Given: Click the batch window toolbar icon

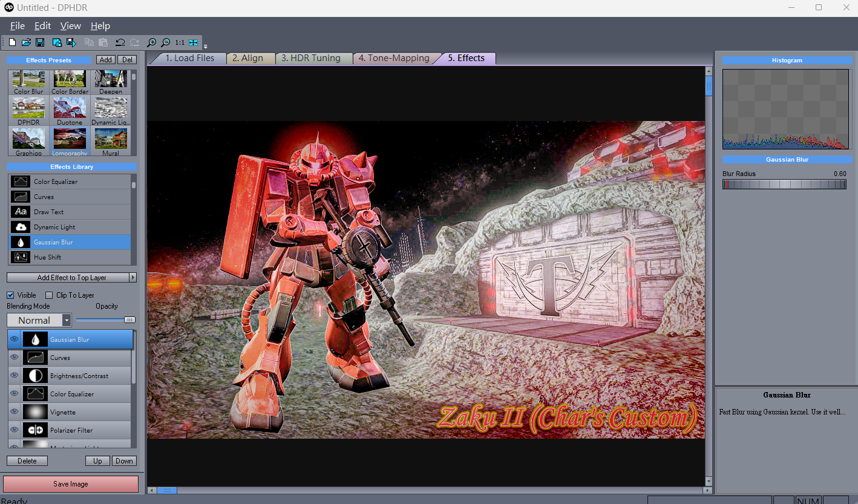Looking at the screenshot, I should tap(57, 42).
